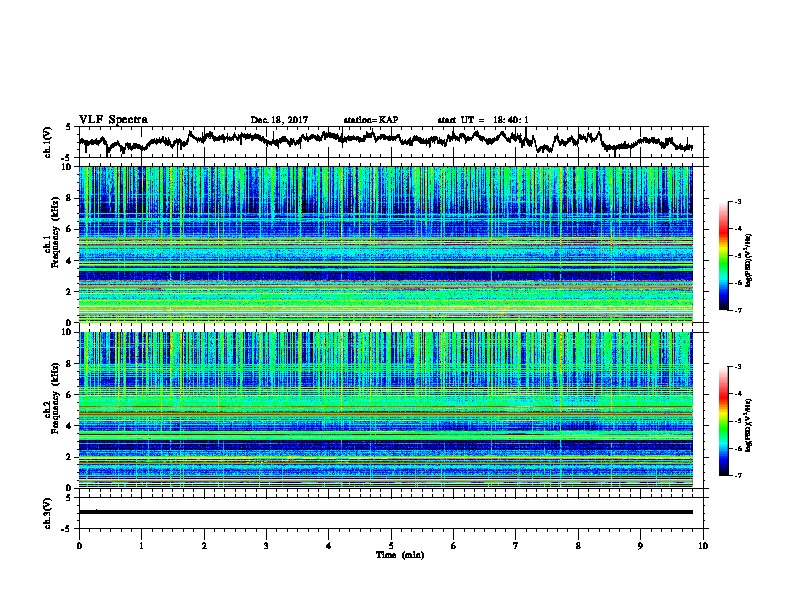Screen dimensions: 792x612
Task: Click the "ch.3(V)" axis label
Action: click(48, 513)
